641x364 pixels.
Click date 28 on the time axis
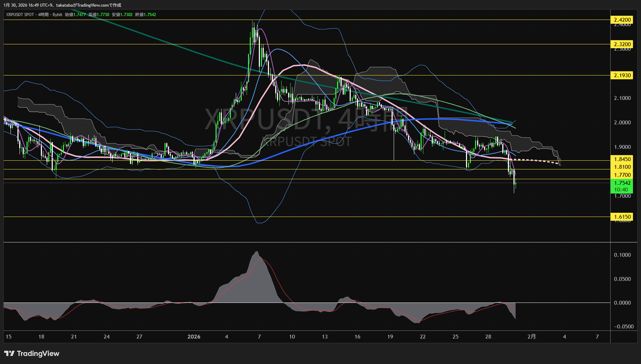pyautogui.click(x=488, y=337)
